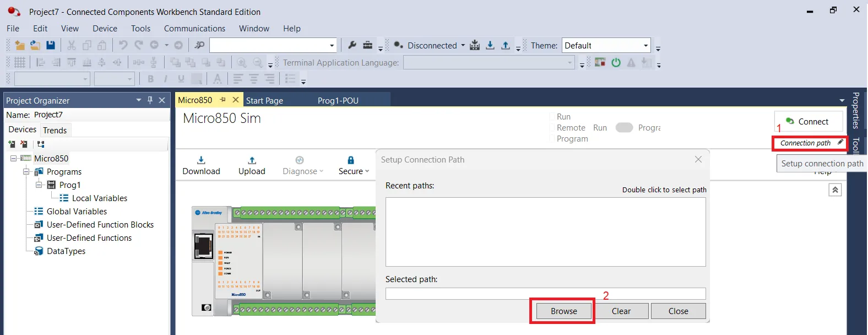Open Project Organizer window options arrow

click(x=139, y=100)
